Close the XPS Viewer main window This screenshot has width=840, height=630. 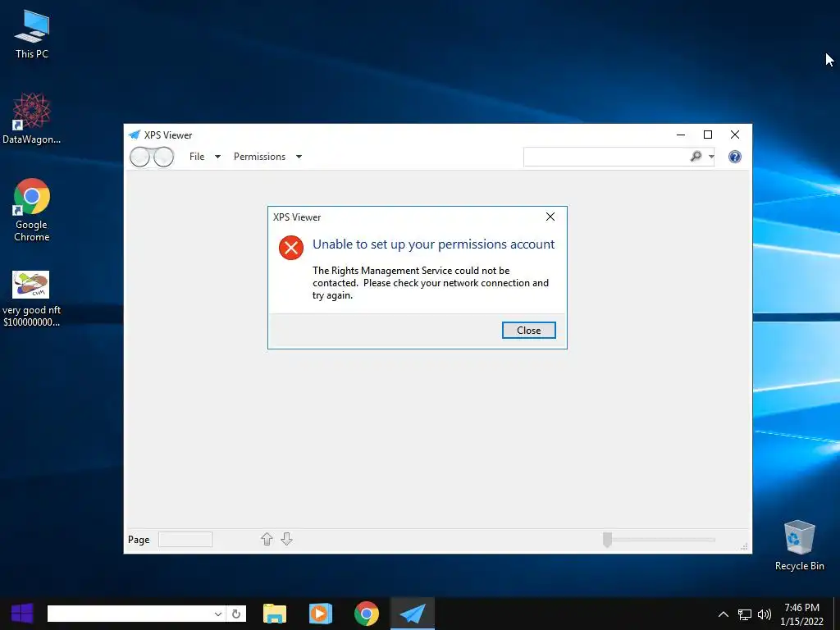point(735,135)
